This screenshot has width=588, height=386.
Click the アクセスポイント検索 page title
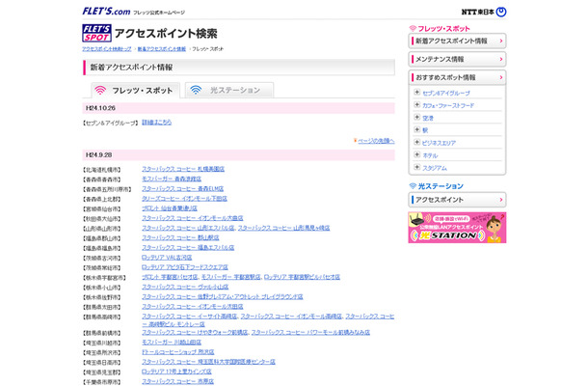166,34
